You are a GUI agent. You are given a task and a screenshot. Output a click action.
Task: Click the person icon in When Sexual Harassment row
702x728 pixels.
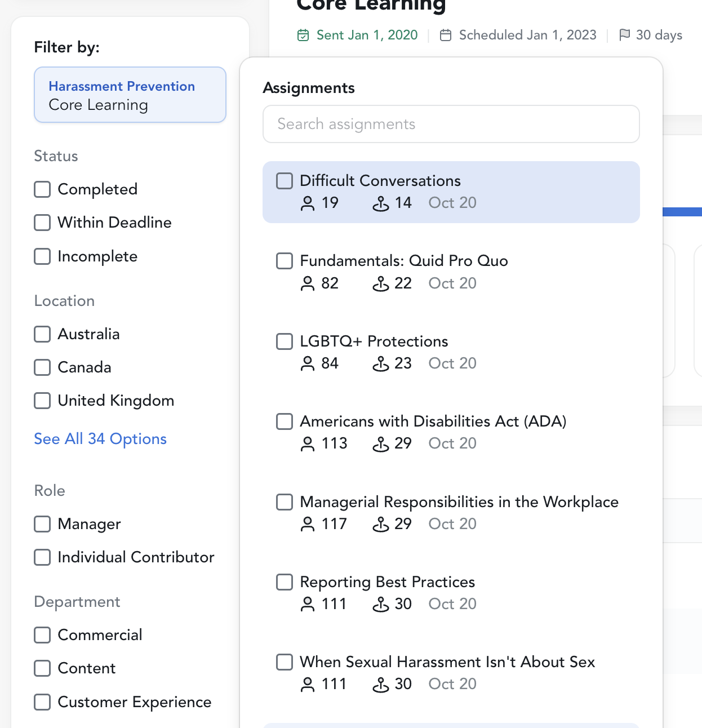[308, 685]
